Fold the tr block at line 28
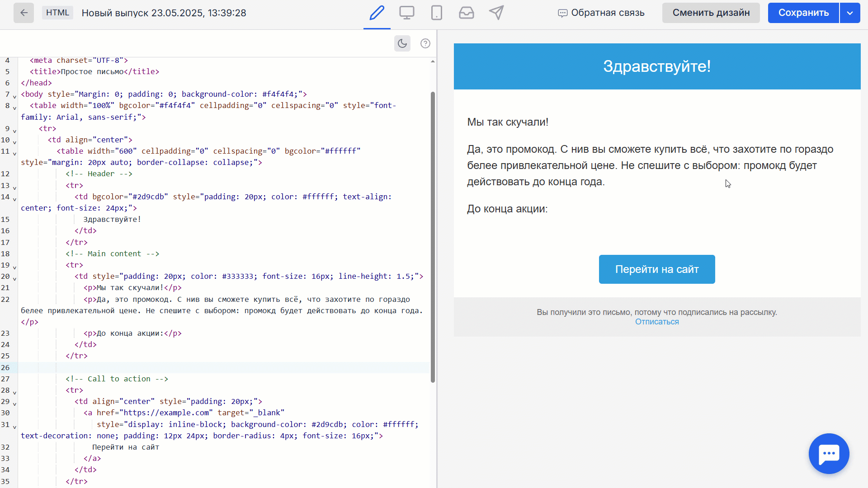Image resolution: width=868 pixels, height=488 pixels. tap(14, 392)
